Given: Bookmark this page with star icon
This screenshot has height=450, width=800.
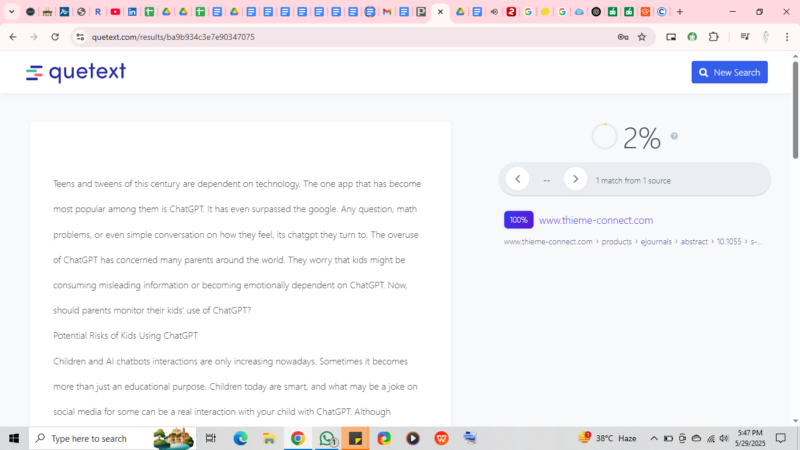Looking at the screenshot, I should coord(642,37).
